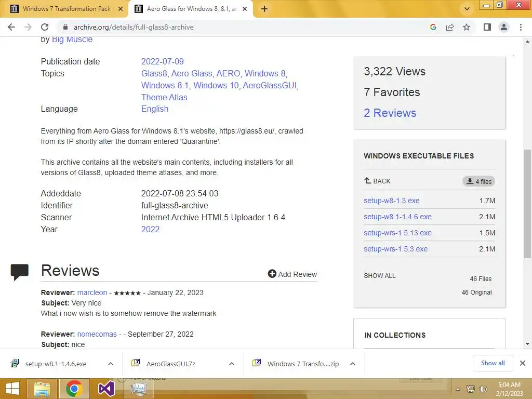Image resolution: width=532 pixels, height=399 pixels.
Task: Download setup-w8-1.3.exe
Action: click(392, 201)
